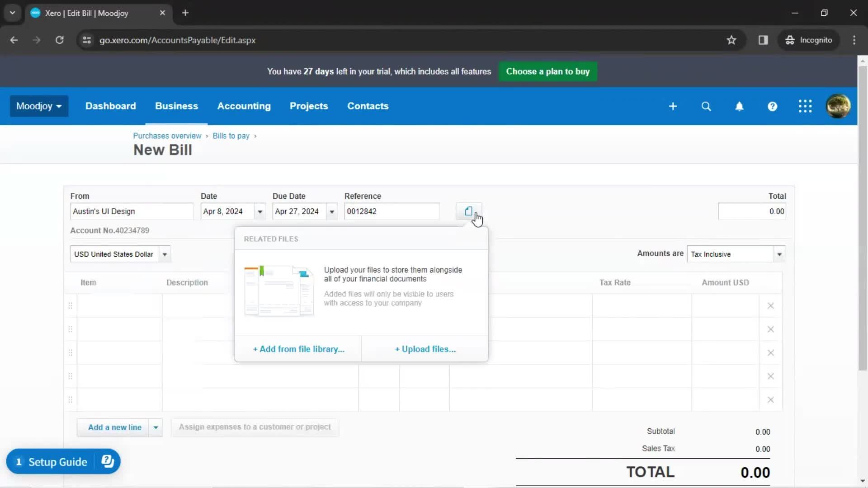Grab the fifth row drag handle
Screen dimensions: 868x488
pyautogui.click(x=70, y=400)
